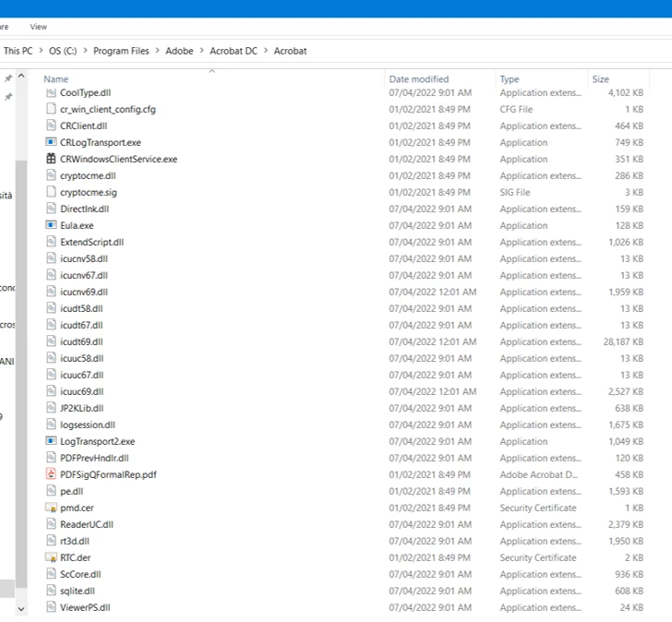Viewport: 672px width, 622px height.
Task: Click the DirectInk.dll file icon
Action: click(x=51, y=209)
